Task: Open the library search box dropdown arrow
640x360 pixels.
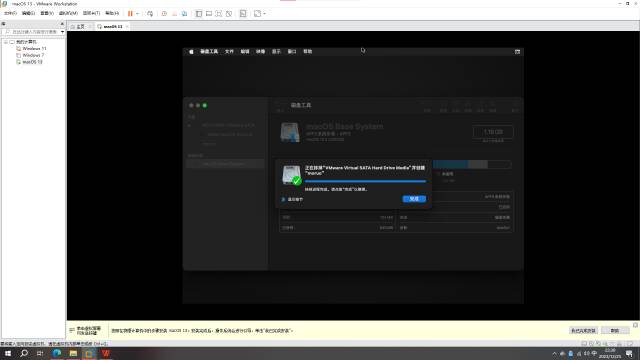Action: click(x=62, y=32)
